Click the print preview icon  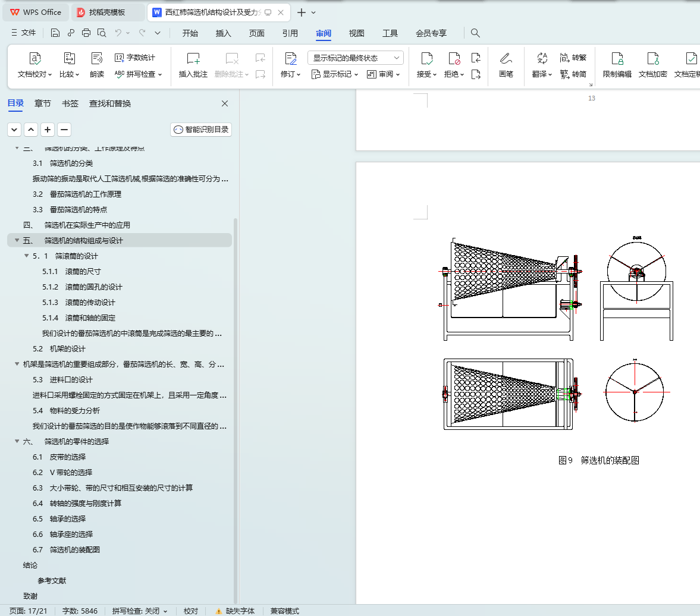[102, 33]
